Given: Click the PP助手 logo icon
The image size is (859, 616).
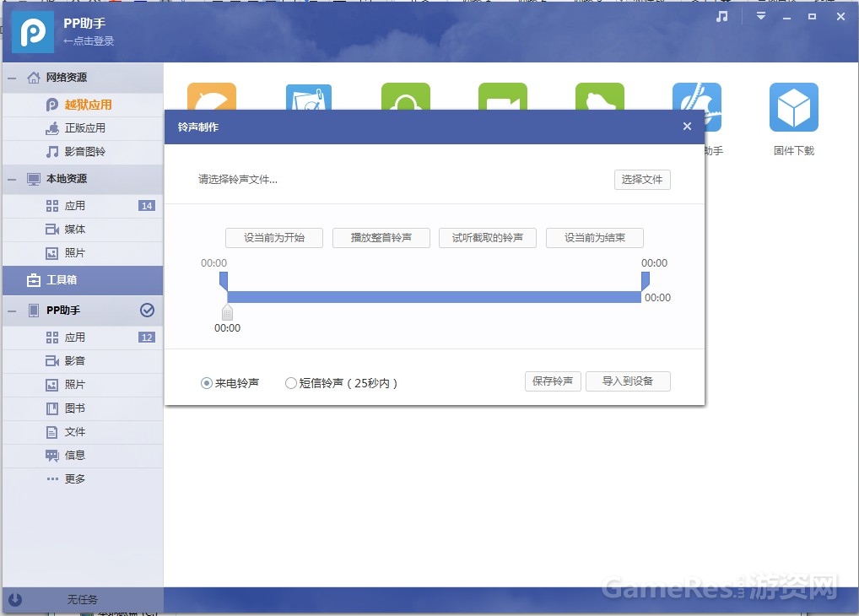Looking at the screenshot, I should click(33, 32).
